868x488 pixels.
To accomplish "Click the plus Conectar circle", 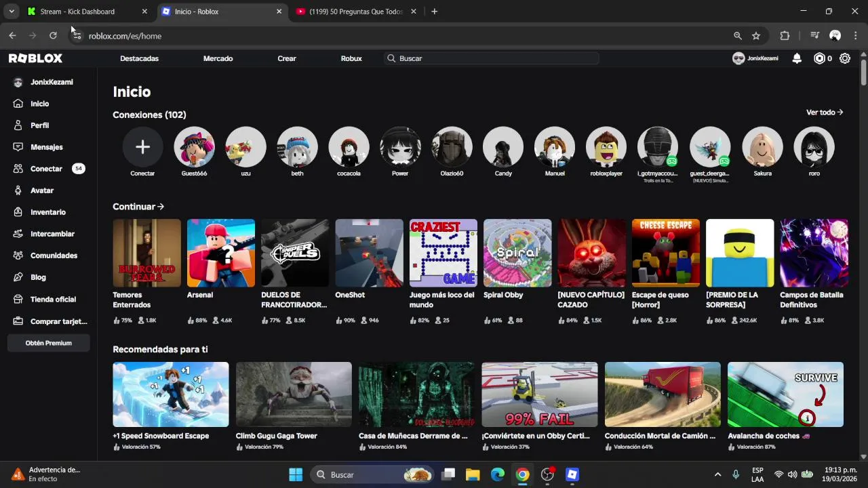I will coord(142,147).
